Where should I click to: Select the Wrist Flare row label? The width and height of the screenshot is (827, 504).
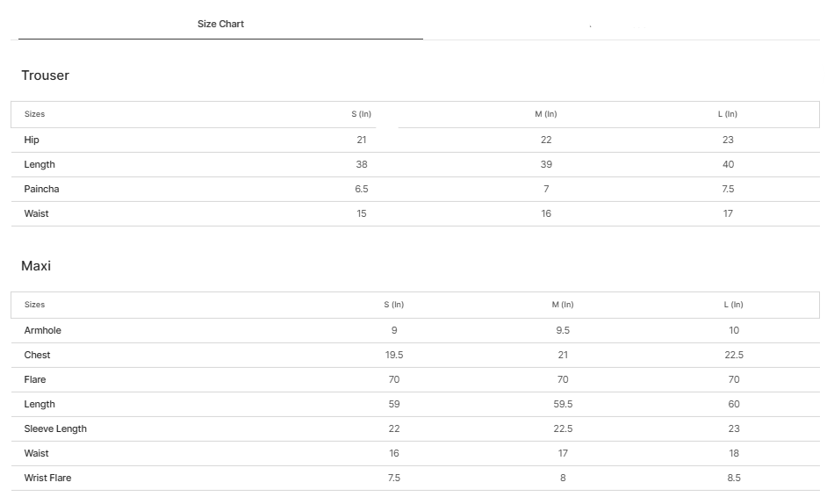tap(48, 478)
